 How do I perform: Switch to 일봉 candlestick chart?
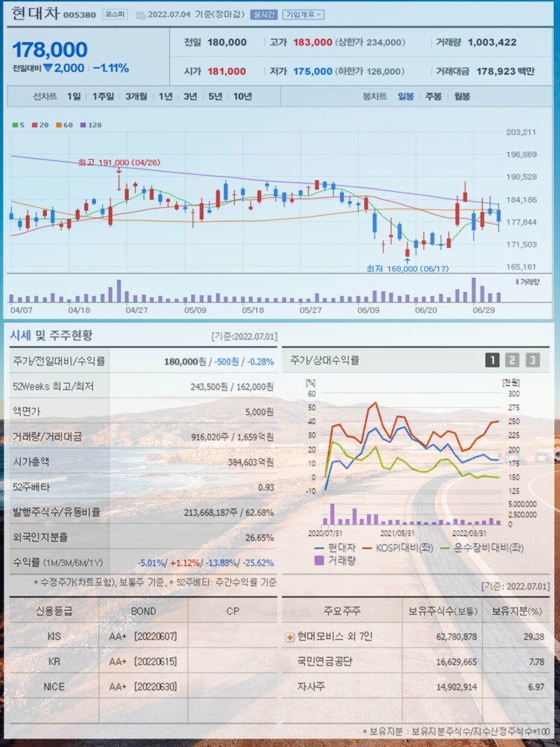point(406,96)
